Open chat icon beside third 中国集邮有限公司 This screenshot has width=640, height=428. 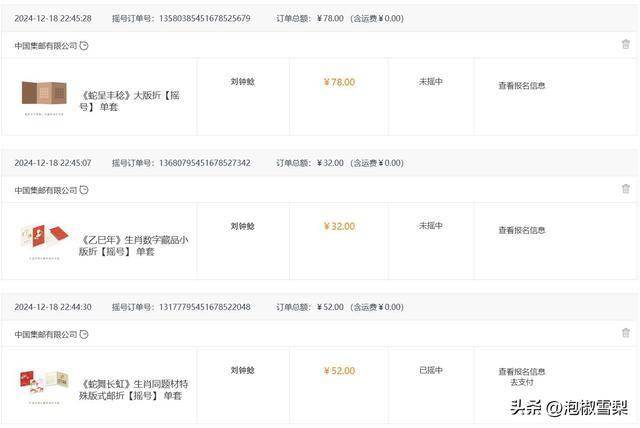[x=84, y=335]
